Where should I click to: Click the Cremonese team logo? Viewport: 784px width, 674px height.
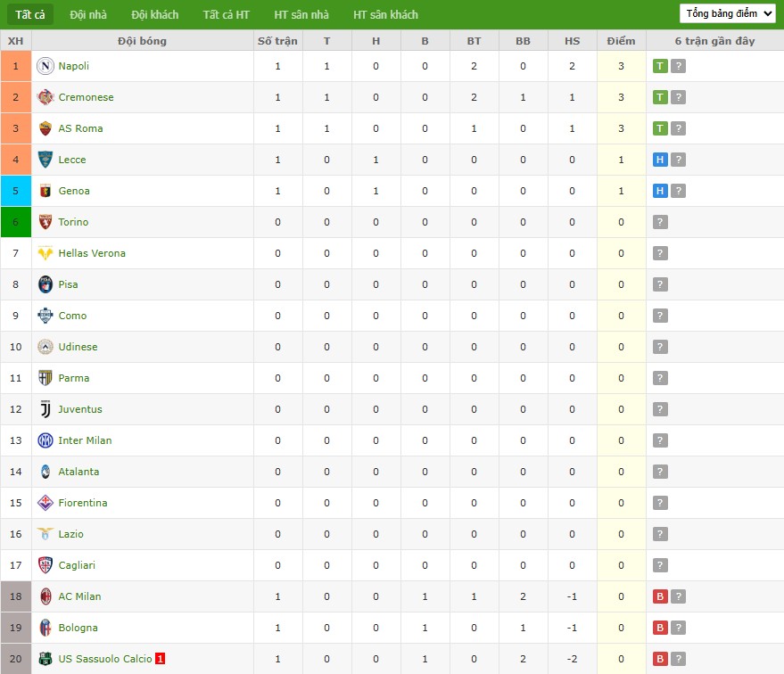click(45, 97)
